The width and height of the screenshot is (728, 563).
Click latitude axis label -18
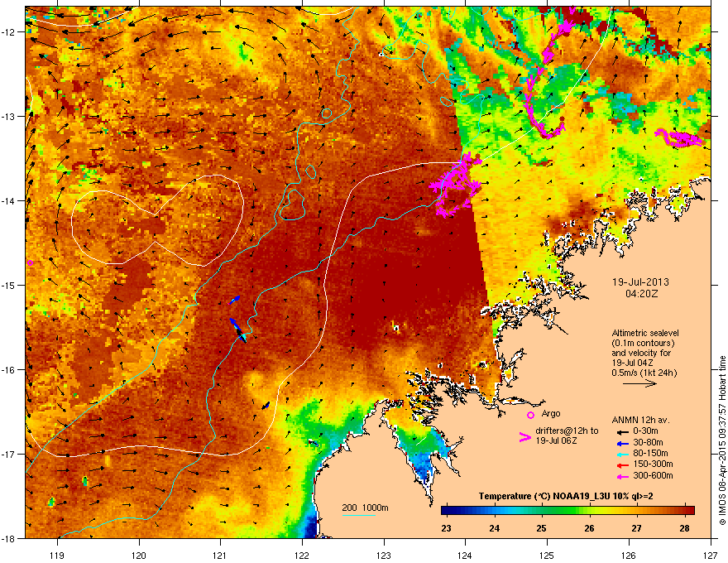pos(9,538)
